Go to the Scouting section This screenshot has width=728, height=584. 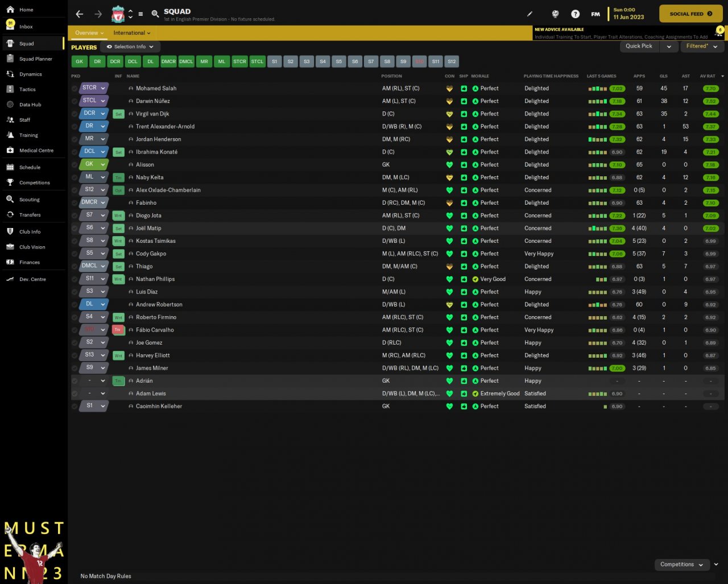(x=29, y=200)
